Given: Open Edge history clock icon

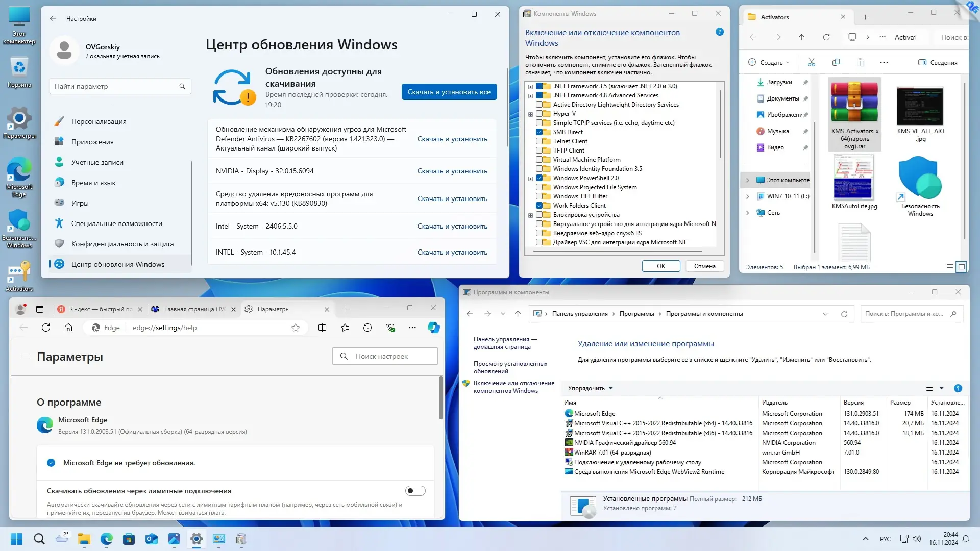Looking at the screenshot, I should 367,328.
